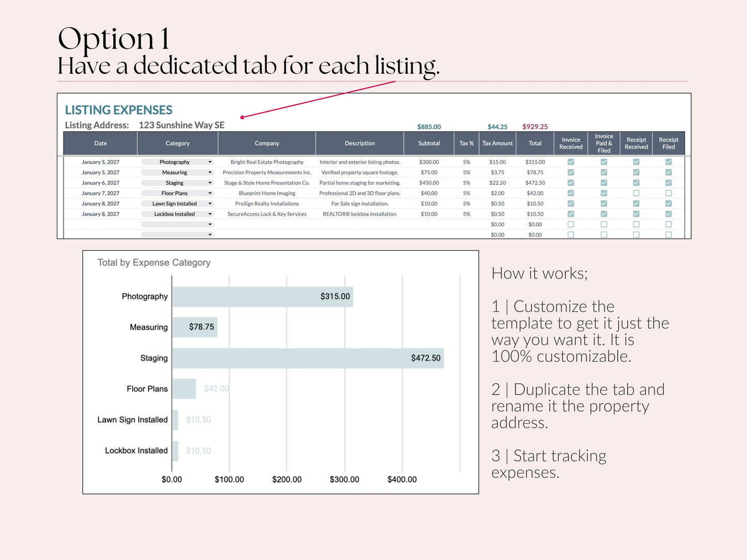
Task: Click the Date column header
Action: (100, 143)
